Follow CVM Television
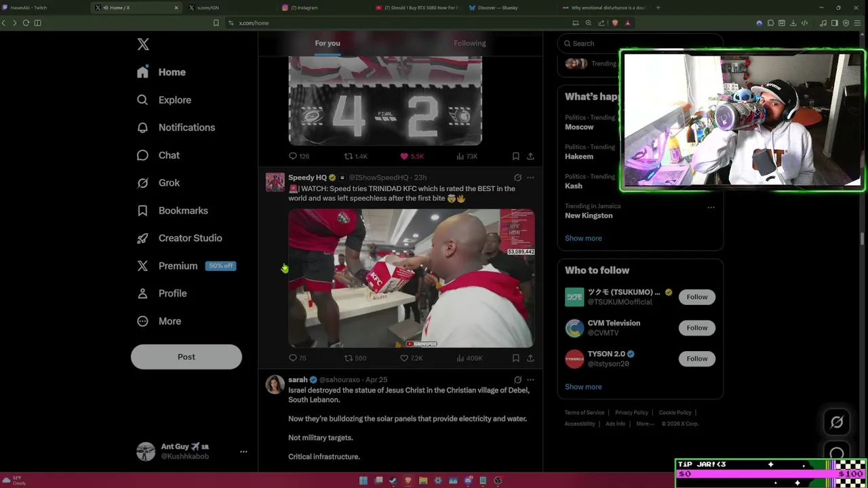Viewport: 868px width, 488px height. (696, 328)
